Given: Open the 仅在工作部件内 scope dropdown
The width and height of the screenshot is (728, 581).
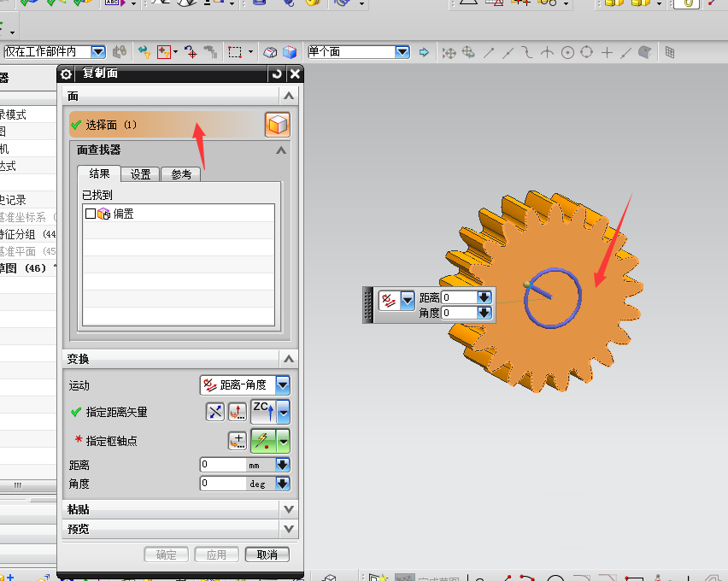Looking at the screenshot, I should tap(98, 51).
